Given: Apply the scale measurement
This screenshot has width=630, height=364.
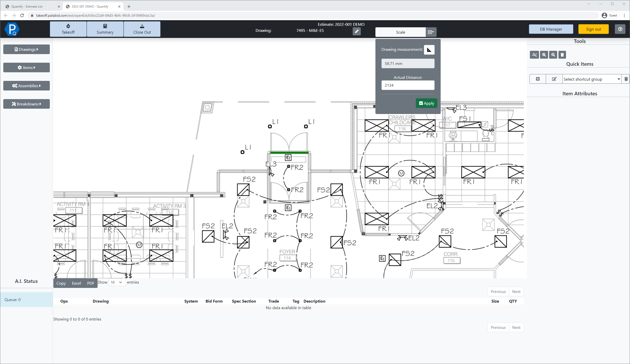Looking at the screenshot, I should [426, 103].
